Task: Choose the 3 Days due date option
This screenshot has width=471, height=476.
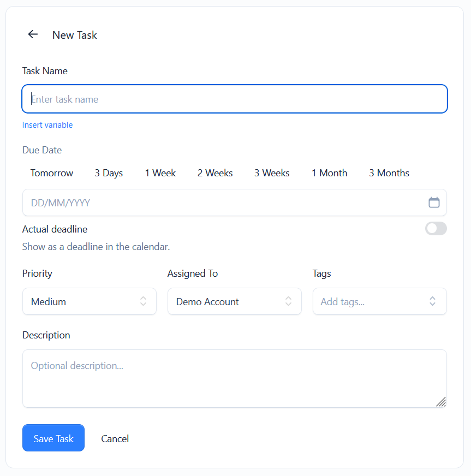Action: (x=109, y=172)
